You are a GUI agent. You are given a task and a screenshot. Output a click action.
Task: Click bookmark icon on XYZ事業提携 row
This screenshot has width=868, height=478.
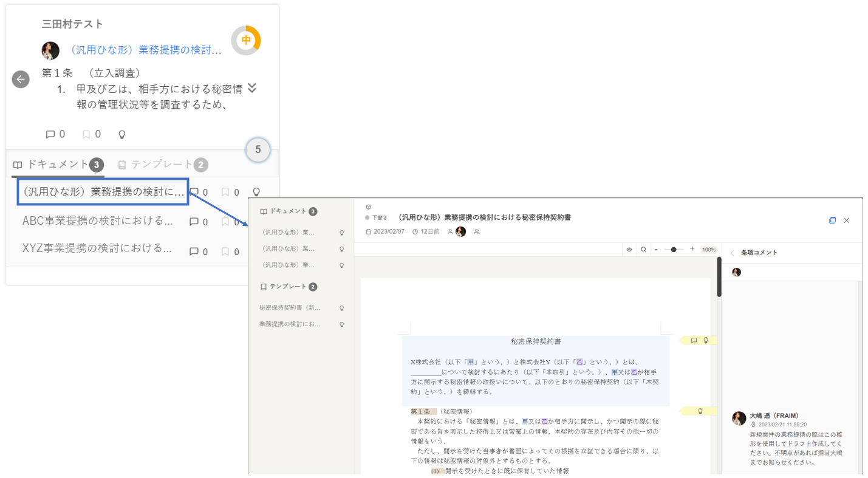[x=225, y=251]
